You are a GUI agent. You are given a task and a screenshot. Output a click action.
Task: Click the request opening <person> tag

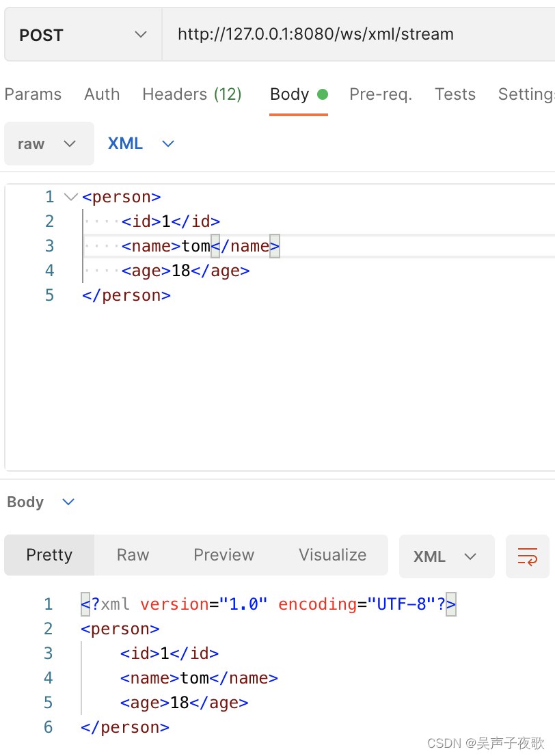(x=122, y=197)
